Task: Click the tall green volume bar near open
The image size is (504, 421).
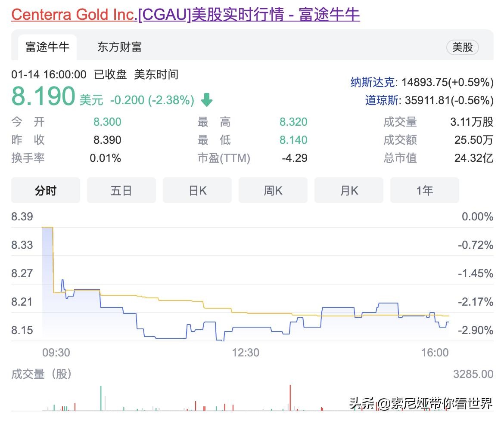Action: [x=101, y=398]
